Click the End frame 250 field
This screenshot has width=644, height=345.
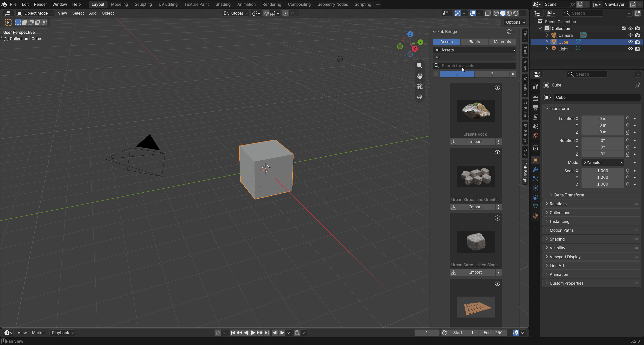(x=493, y=333)
